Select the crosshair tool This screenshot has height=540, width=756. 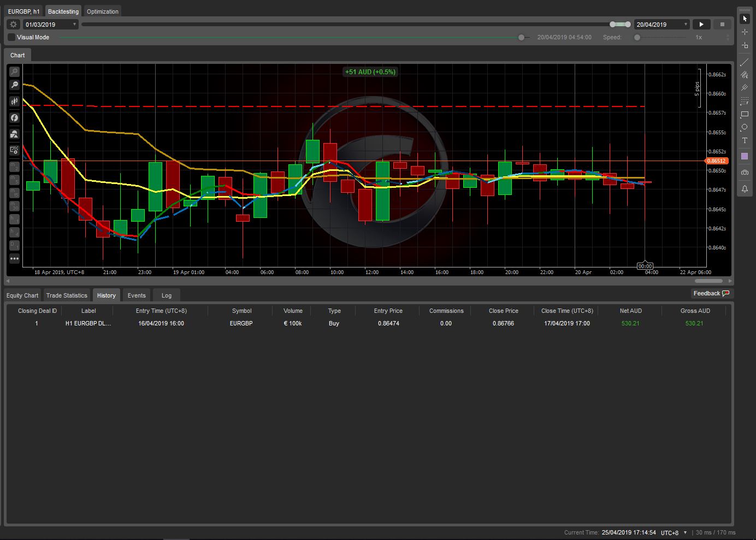click(x=745, y=32)
